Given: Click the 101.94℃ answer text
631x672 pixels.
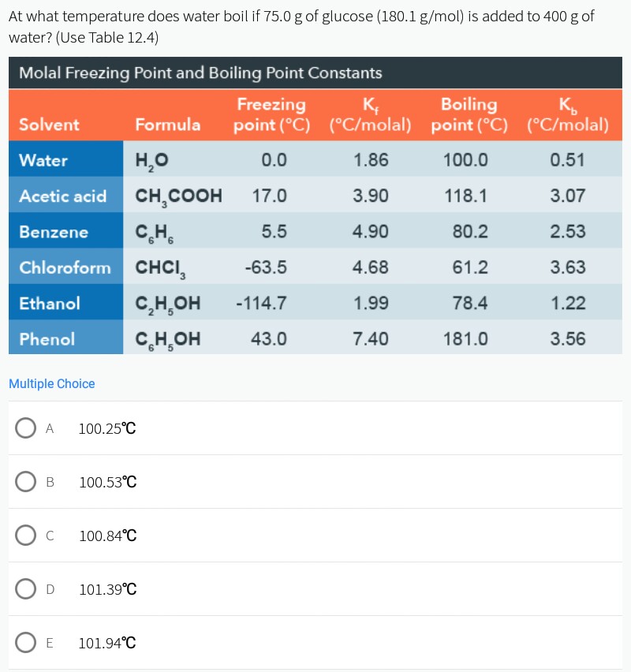Looking at the screenshot, I should (x=107, y=643).
